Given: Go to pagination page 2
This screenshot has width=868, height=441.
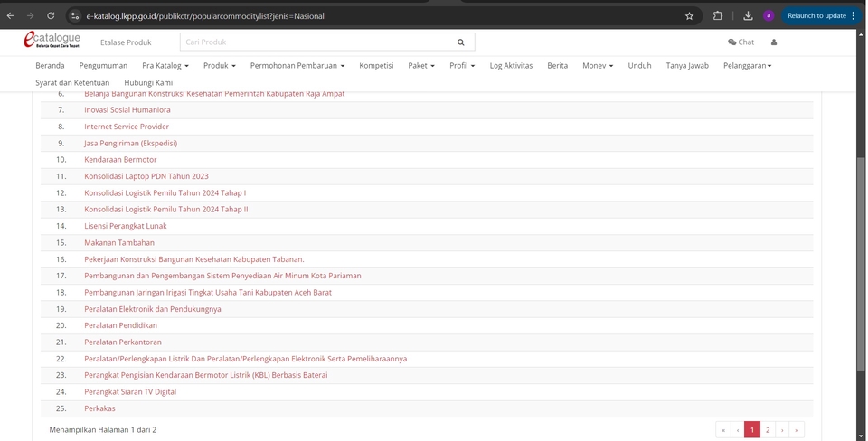Looking at the screenshot, I should point(768,429).
